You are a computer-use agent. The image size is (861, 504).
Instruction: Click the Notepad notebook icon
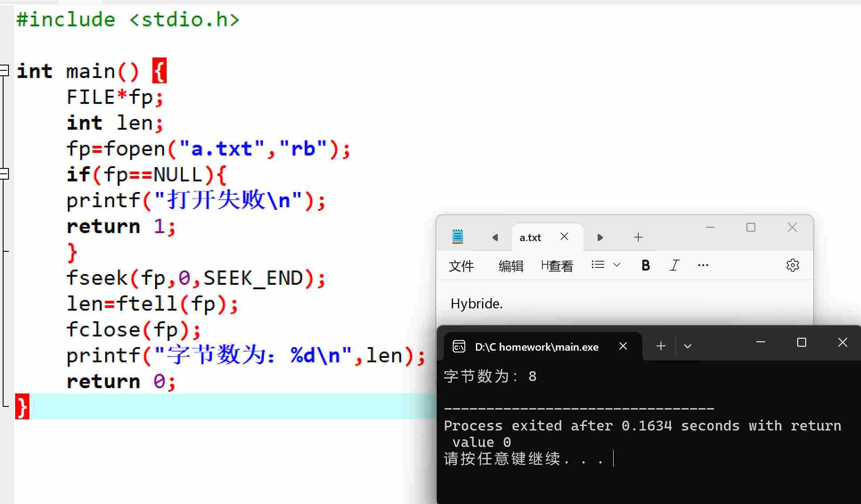tap(458, 237)
